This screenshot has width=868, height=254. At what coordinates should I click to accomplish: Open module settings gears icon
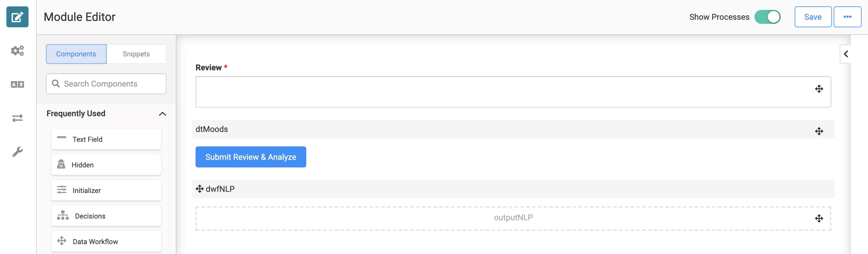(17, 51)
